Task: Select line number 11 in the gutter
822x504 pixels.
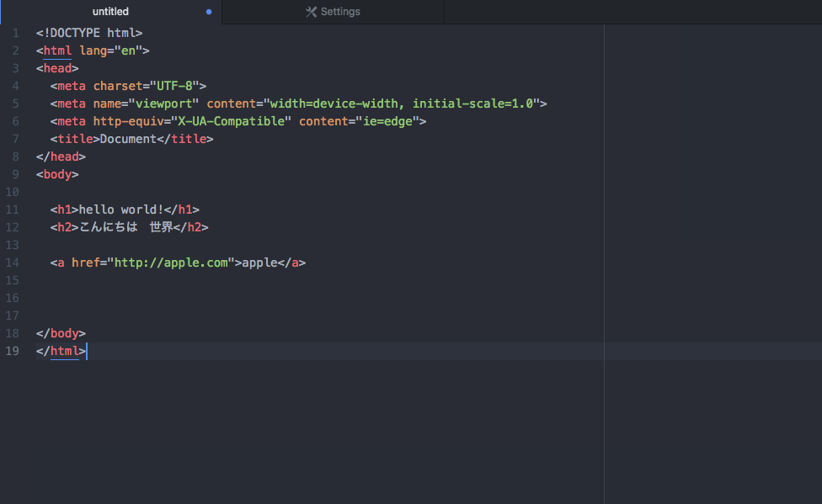Action: click(x=12, y=210)
